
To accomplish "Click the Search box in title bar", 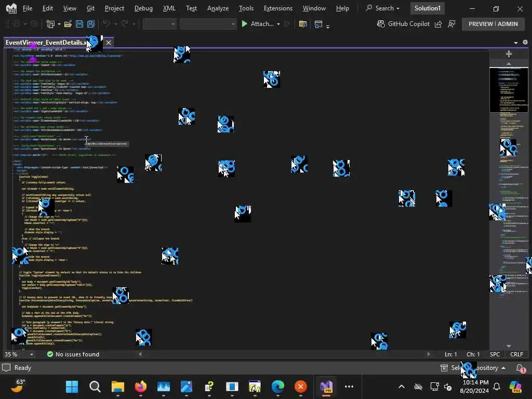I will tap(383, 8).
